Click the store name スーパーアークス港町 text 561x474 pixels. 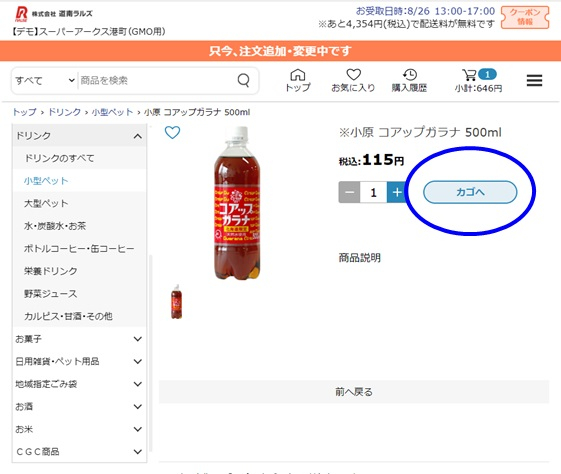89,32
